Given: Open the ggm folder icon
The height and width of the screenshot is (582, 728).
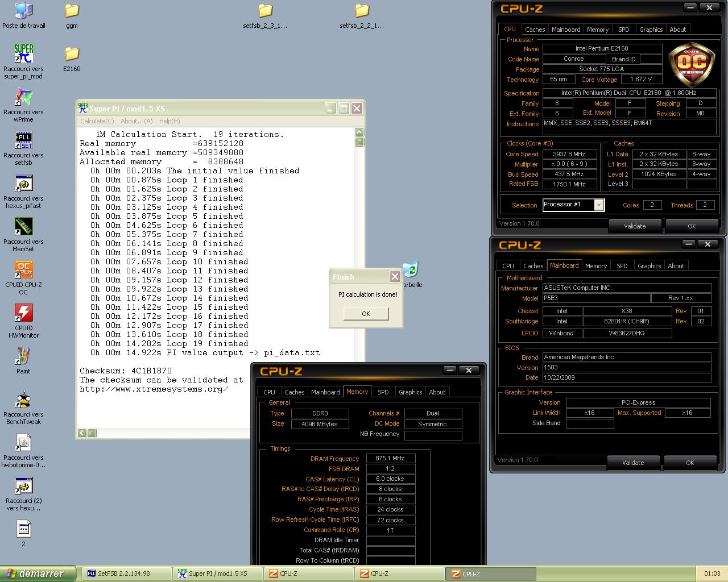Looking at the screenshot, I should (72, 11).
